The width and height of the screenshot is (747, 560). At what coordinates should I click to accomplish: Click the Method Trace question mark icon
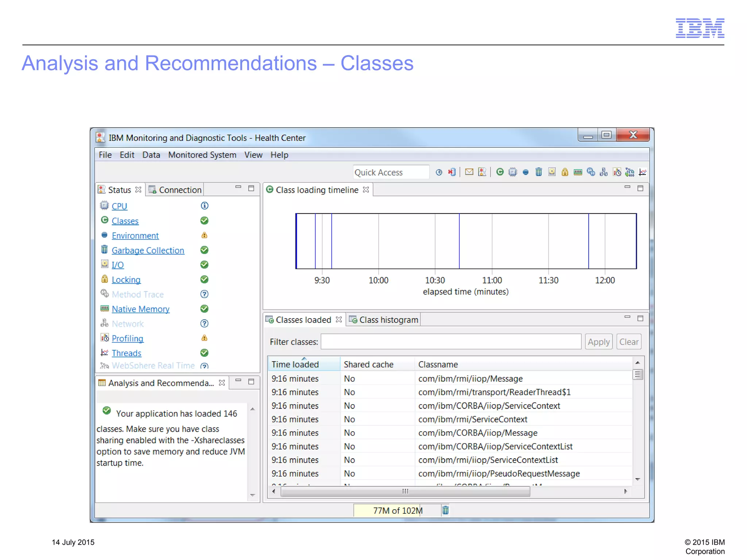[x=205, y=294]
